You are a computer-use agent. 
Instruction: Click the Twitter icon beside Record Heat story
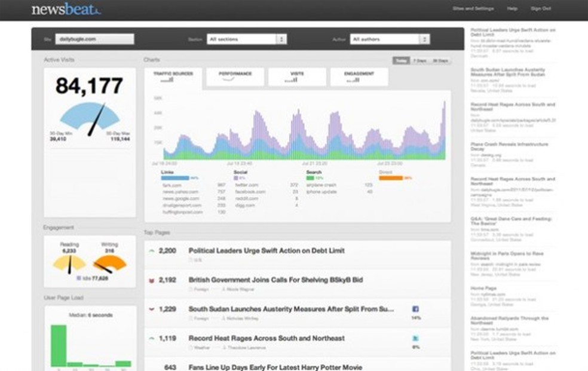pos(415,338)
